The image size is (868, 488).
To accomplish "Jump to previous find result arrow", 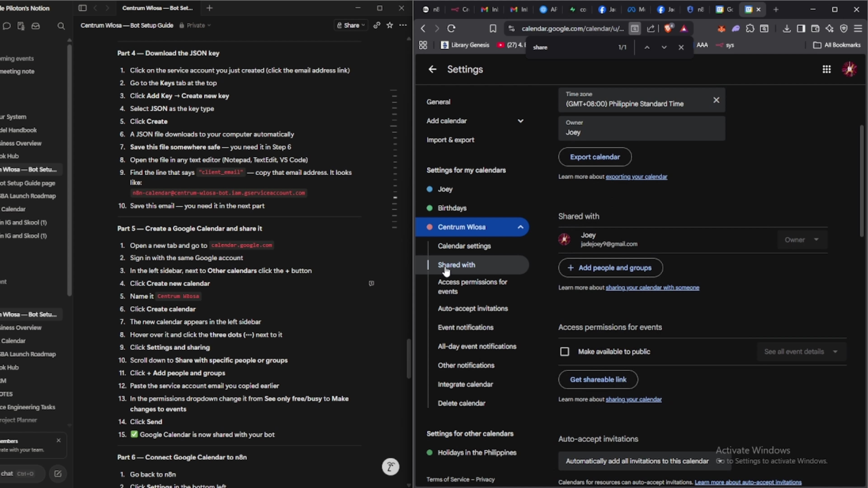I will tap(647, 47).
